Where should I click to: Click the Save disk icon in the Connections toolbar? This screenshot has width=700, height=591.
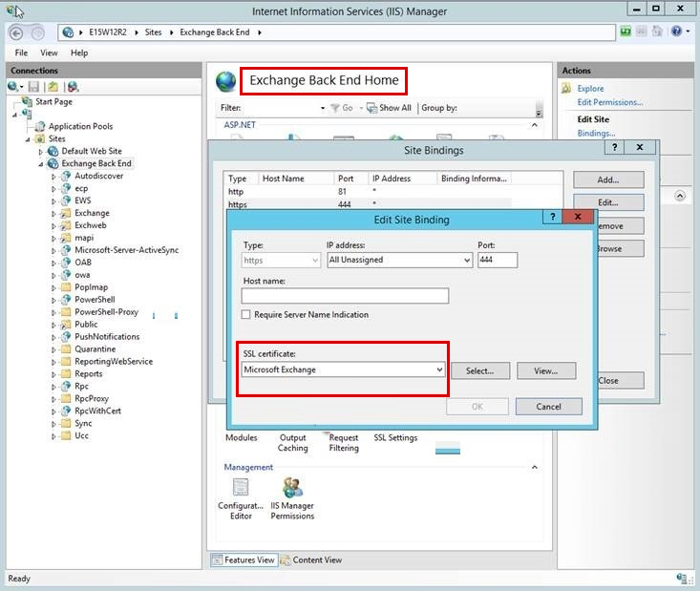(33, 87)
